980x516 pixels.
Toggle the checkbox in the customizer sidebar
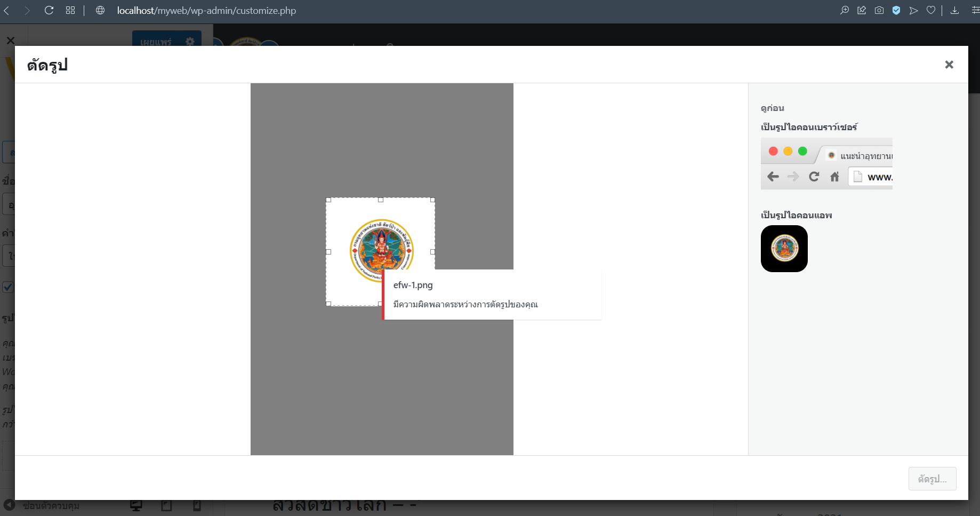click(8, 287)
